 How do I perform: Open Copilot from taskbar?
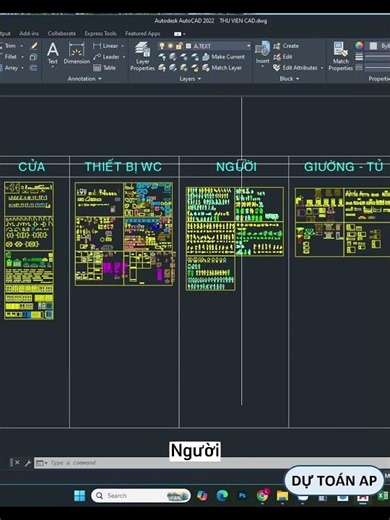(202, 496)
